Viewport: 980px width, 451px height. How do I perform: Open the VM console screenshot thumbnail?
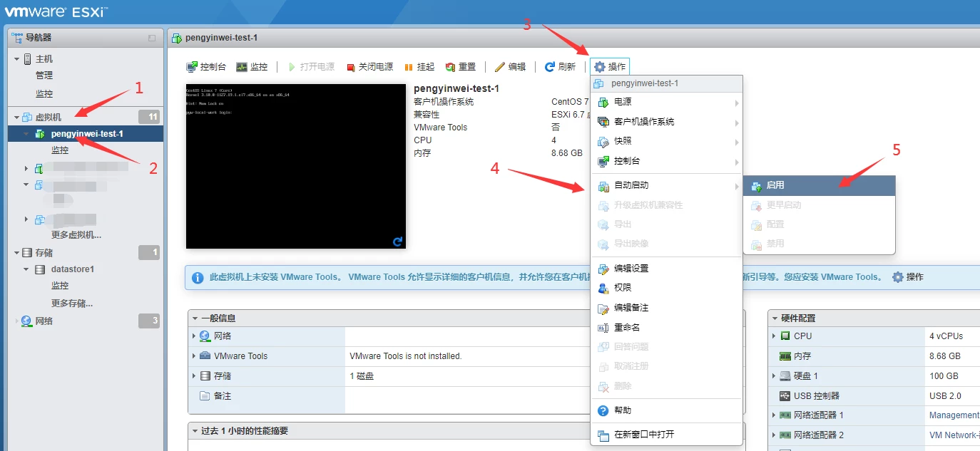[x=296, y=167]
